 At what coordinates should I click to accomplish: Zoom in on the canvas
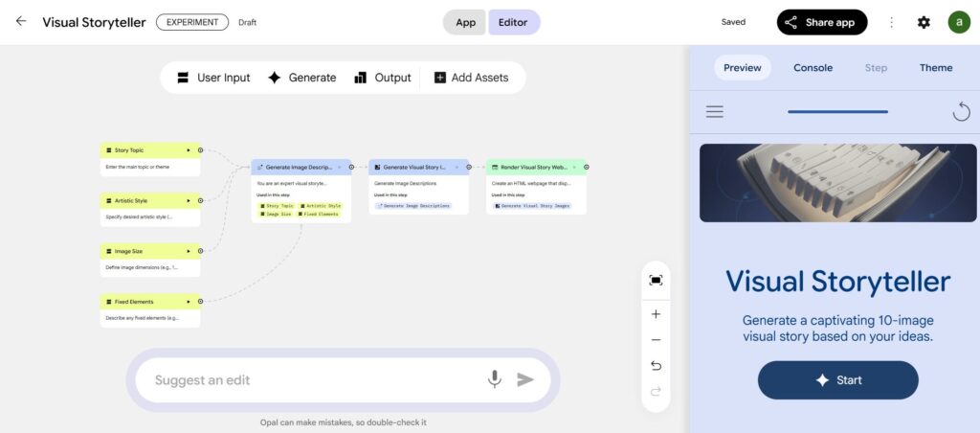click(656, 314)
